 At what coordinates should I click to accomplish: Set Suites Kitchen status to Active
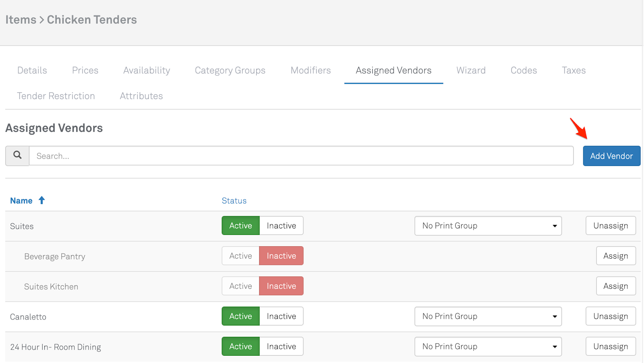tap(241, 286)
